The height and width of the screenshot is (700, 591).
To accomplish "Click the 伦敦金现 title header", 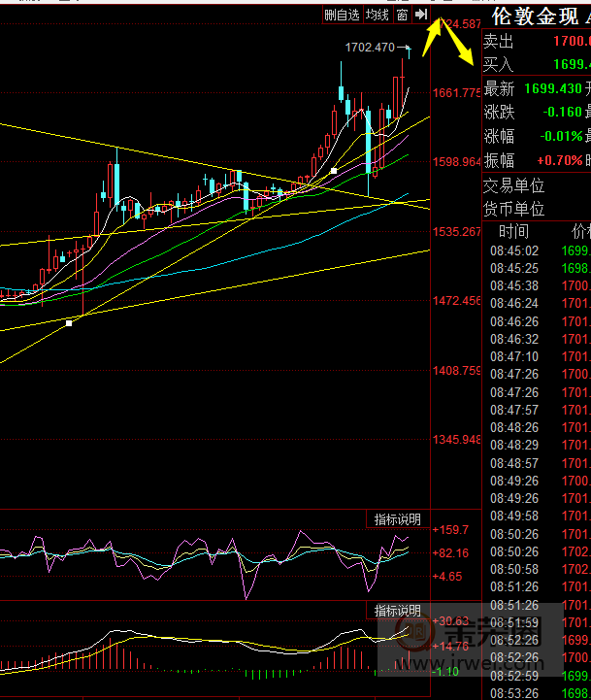I will coord(535,17).
